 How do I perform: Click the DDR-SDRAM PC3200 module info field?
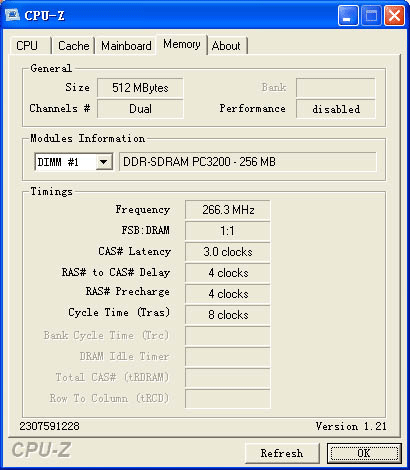click(x=248, y=162)
